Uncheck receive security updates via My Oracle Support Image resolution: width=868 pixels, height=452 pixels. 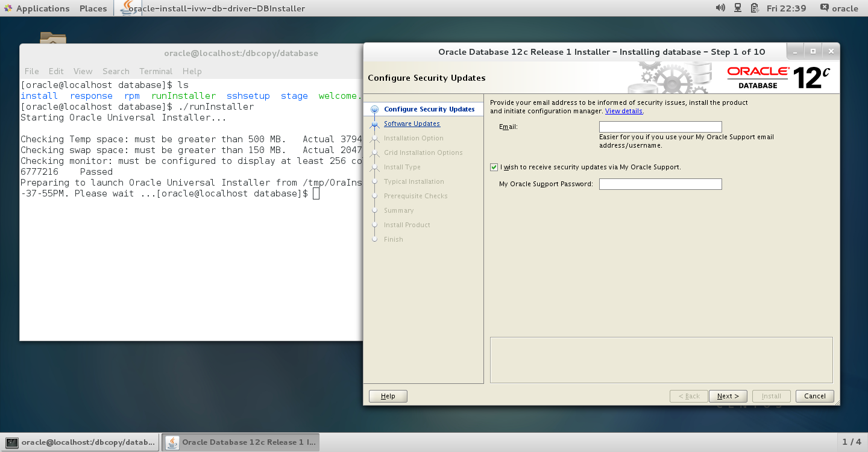pyautogui.click(x=494, y=167)
